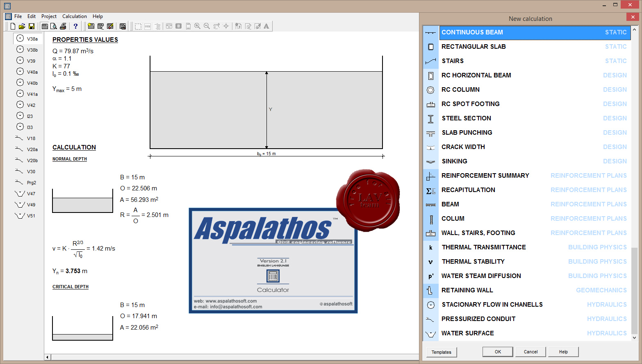Select RECTANGULAR SLAB calculation type
The height and width of the screenshot is (364, 642).
(x=527, y=47)
